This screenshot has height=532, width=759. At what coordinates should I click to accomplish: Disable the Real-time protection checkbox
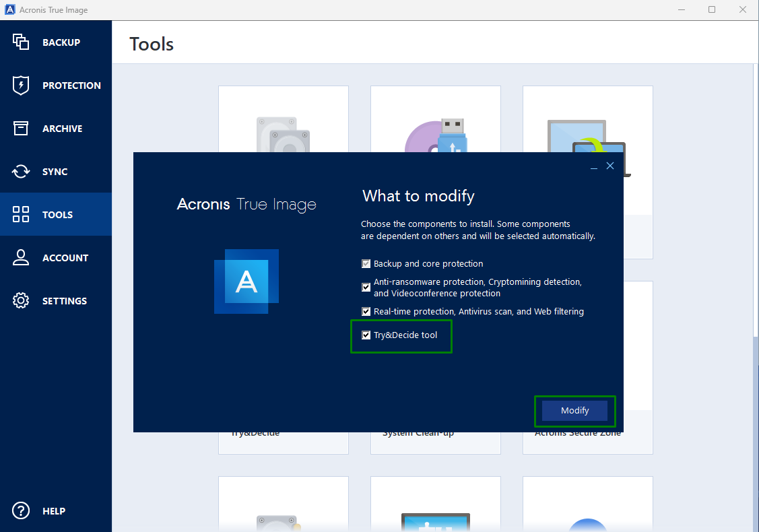tap(366, 311)
